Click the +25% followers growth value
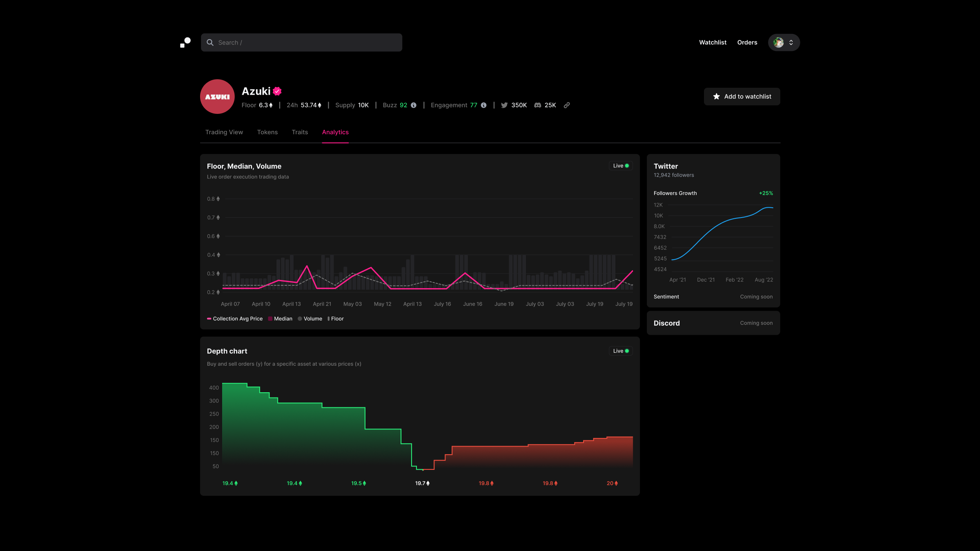This screenshot has width=980, height=551. tap(766, 193)
